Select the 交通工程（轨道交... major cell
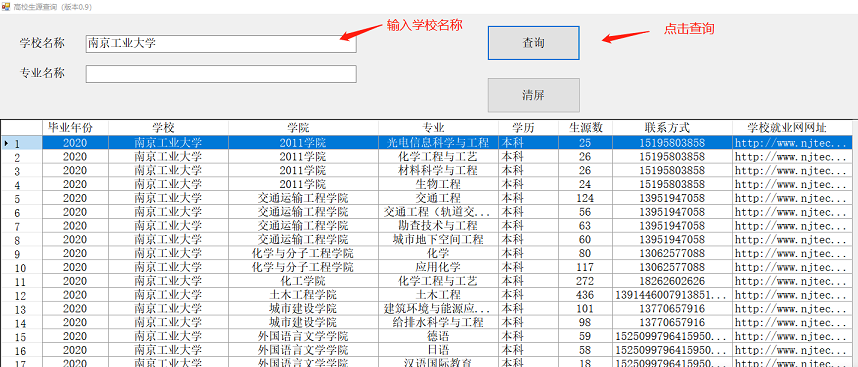The height and width of the screenshot is (367, 858). point(438,212)
